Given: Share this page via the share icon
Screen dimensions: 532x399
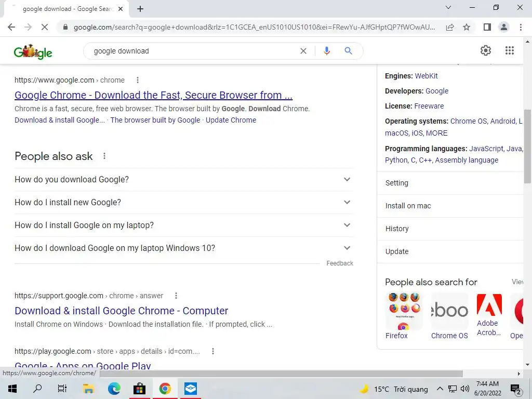Looking at the screenshot, I should (x=450, y=27).
